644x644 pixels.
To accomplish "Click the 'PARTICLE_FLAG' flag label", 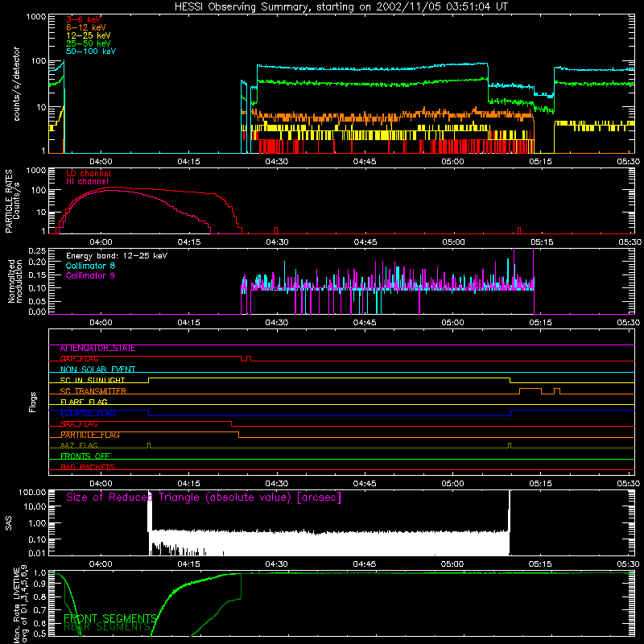I will point(90,435).
